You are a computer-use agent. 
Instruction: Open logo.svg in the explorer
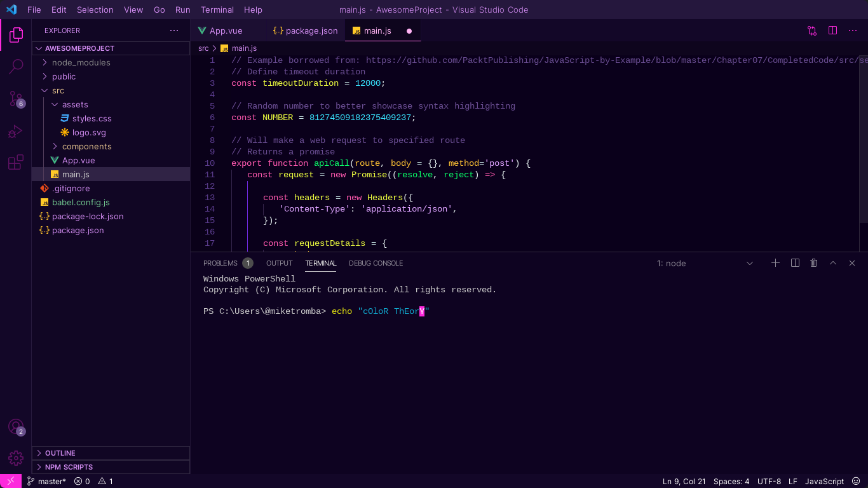111,132
